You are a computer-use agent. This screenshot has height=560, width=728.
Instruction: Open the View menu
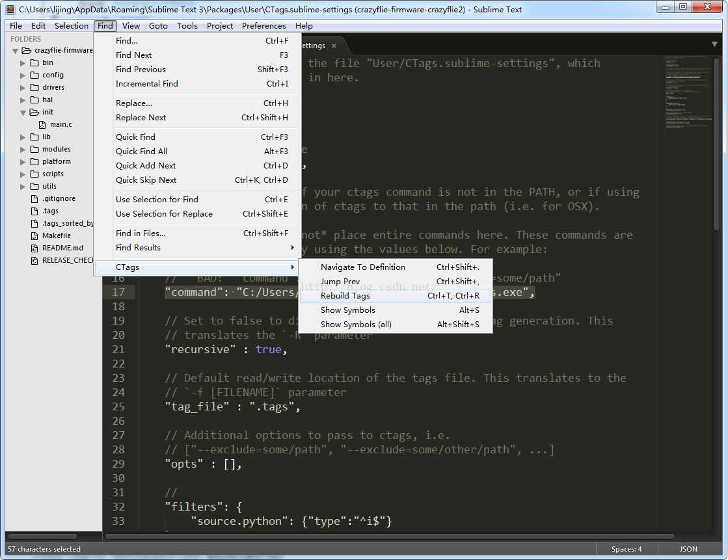click(x=131, y=26)
